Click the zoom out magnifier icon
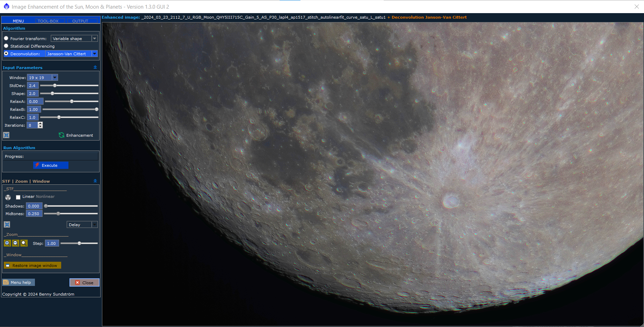 coord(16,243)
